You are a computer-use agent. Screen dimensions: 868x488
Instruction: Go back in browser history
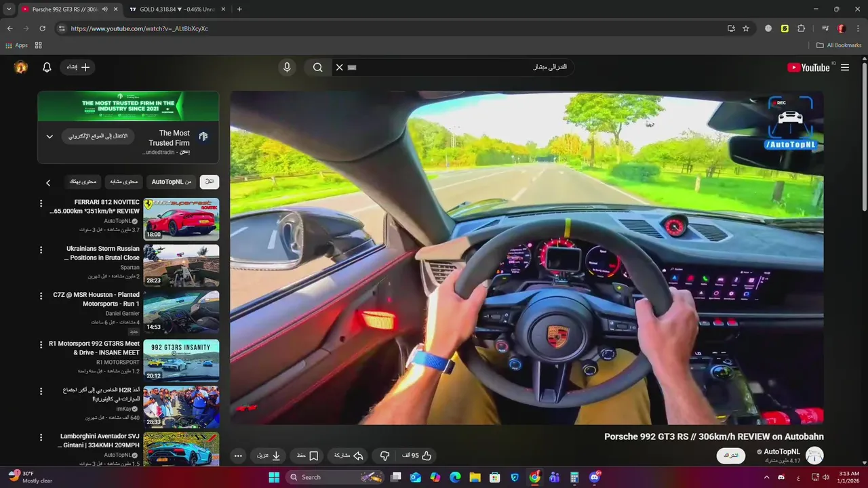tap(9, 28)
